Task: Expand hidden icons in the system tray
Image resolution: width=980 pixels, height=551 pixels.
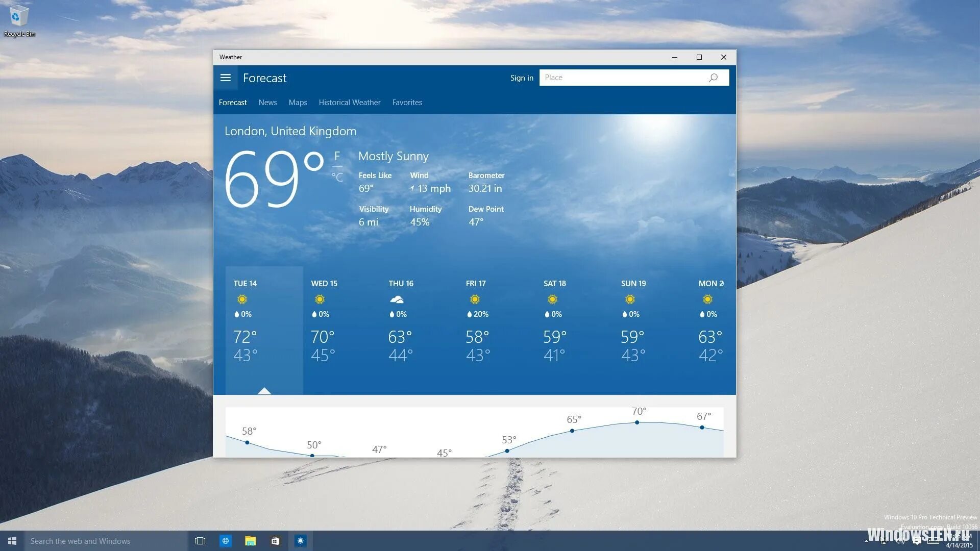Action: [867, 541]
